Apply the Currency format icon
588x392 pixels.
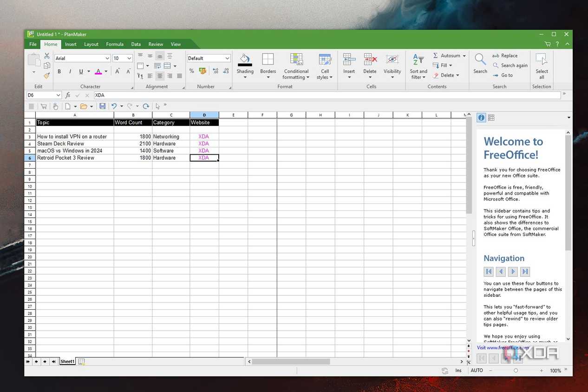coord(203,71)
